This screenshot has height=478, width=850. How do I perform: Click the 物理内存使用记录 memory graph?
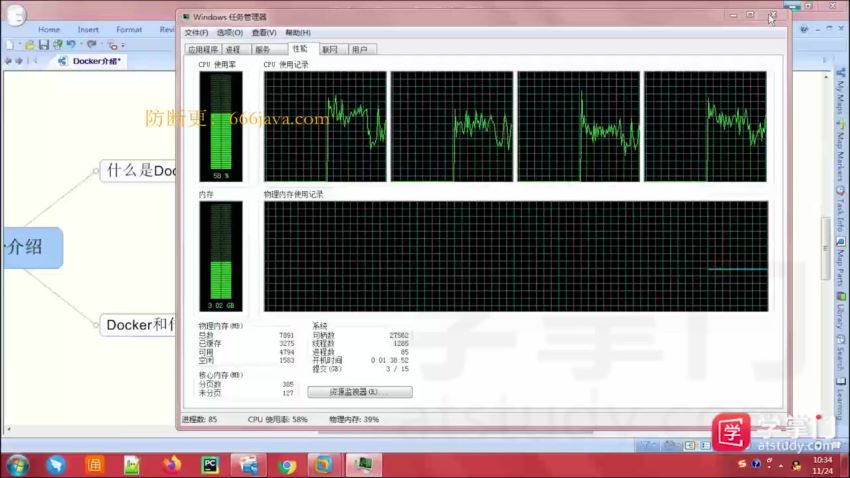pos(516,256)
